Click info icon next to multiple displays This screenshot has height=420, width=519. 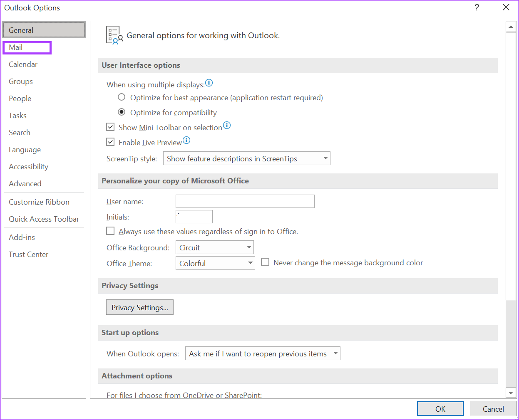209,83
